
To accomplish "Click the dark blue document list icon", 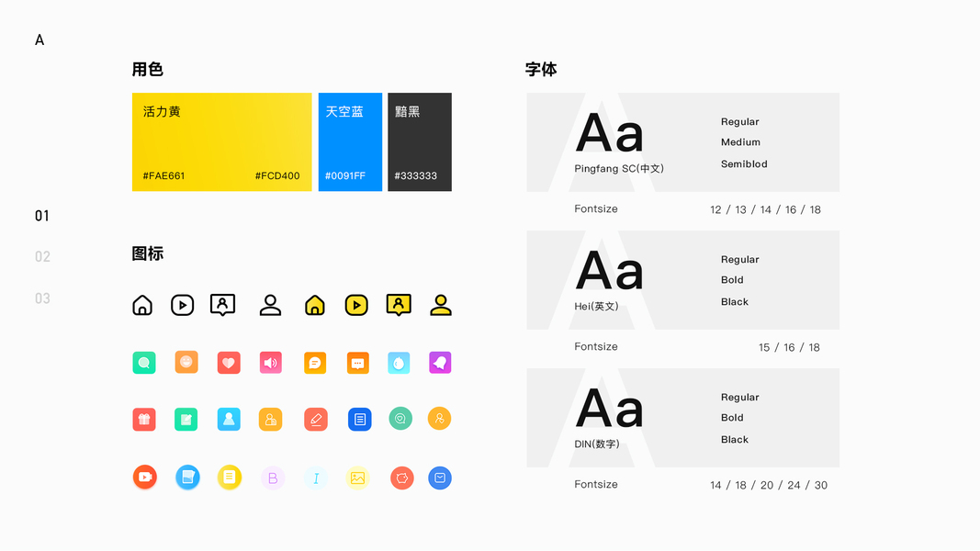I will [359, 419].
